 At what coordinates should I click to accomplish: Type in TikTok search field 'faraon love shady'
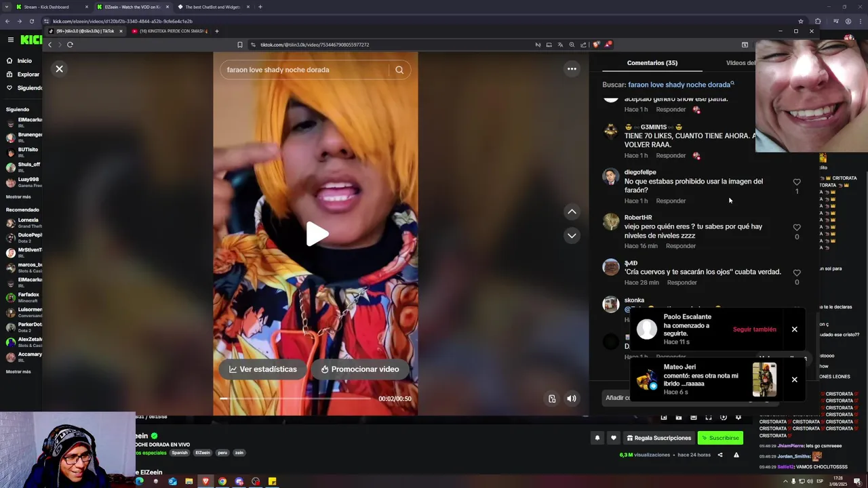[x=305, y=70]
